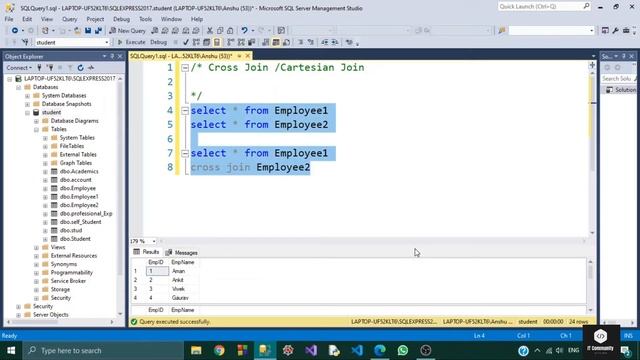Switch to the Results tab

point(147,252)
